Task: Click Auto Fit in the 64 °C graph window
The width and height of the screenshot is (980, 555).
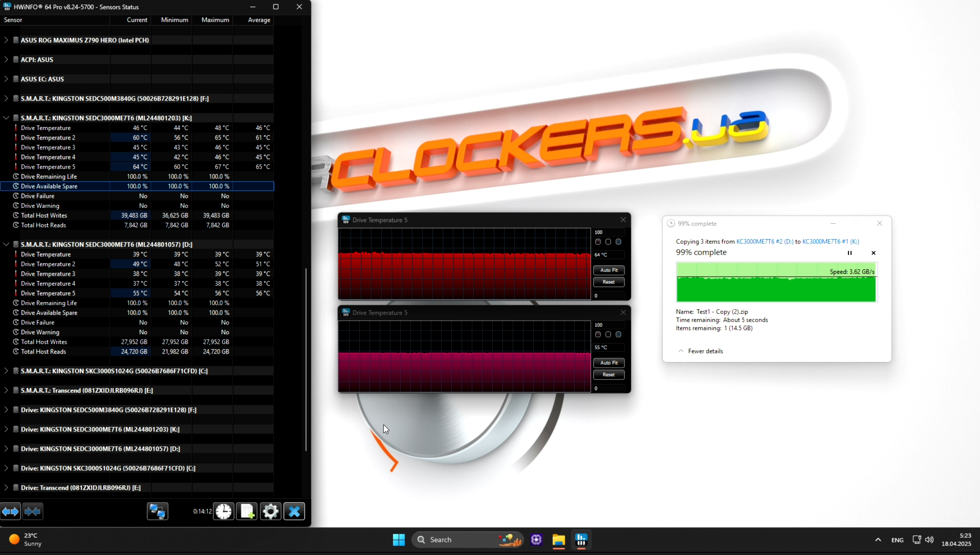Action: (609, 270)
